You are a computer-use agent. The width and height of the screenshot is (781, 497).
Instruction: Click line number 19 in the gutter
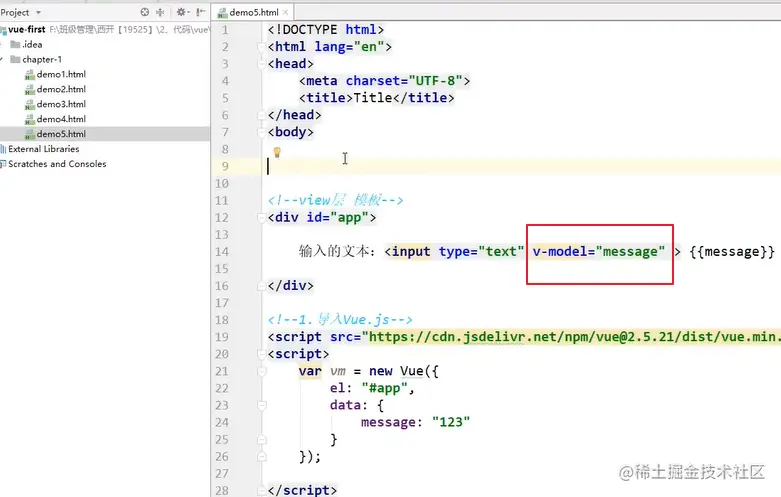tap(222, 337)
